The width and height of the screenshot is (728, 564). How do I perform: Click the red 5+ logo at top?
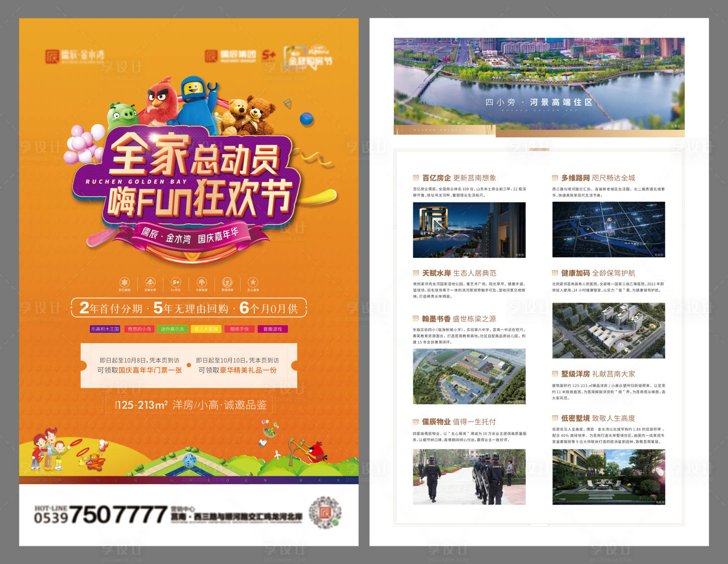[269, 55]
